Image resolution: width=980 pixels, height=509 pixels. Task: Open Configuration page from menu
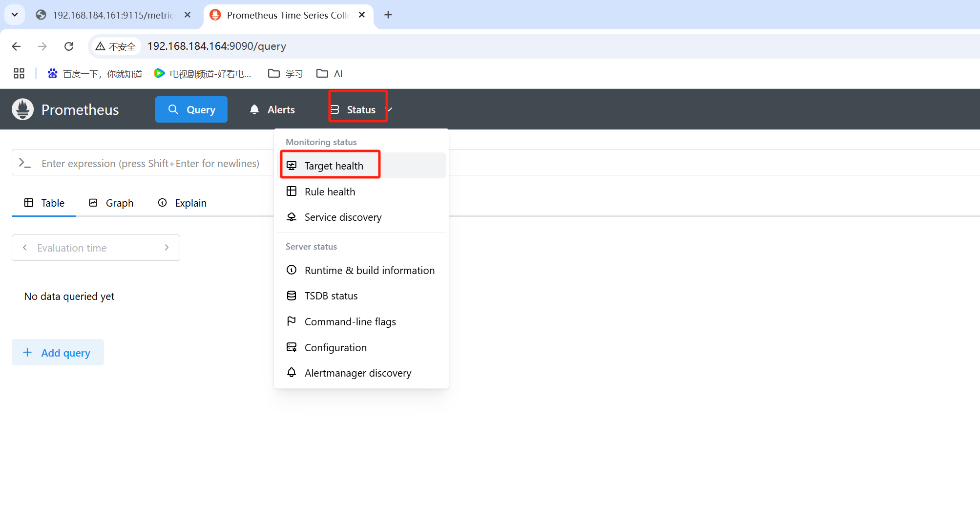[x=362, y=347]
